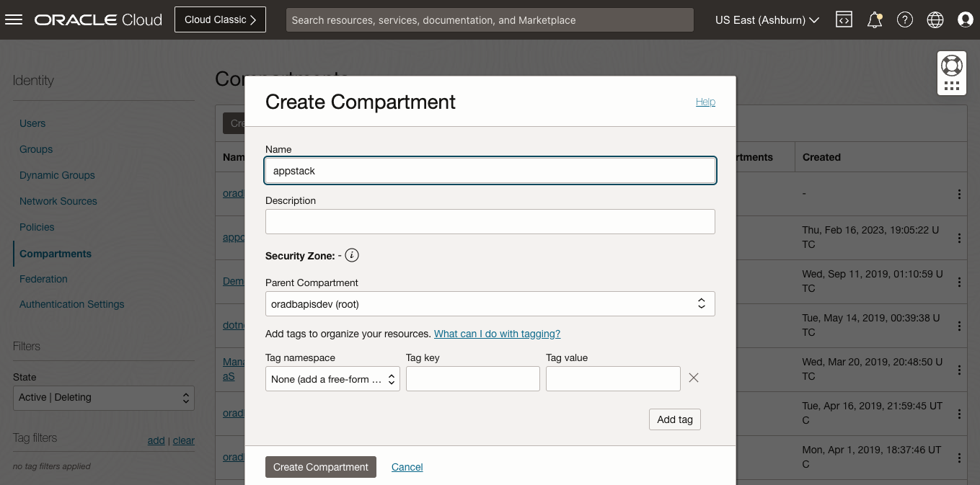
Task: Click the Cancel link
Action: tap(407, 467)
